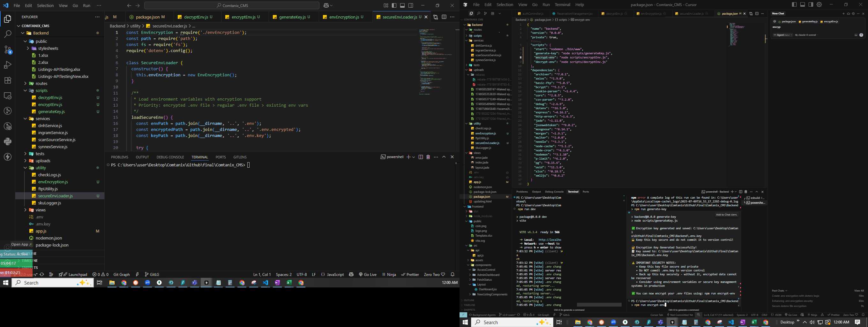Go forward with the VS Code right arrow
This screenshot has width=868, height=327.
pyautogui.click(x=138, y=5)
